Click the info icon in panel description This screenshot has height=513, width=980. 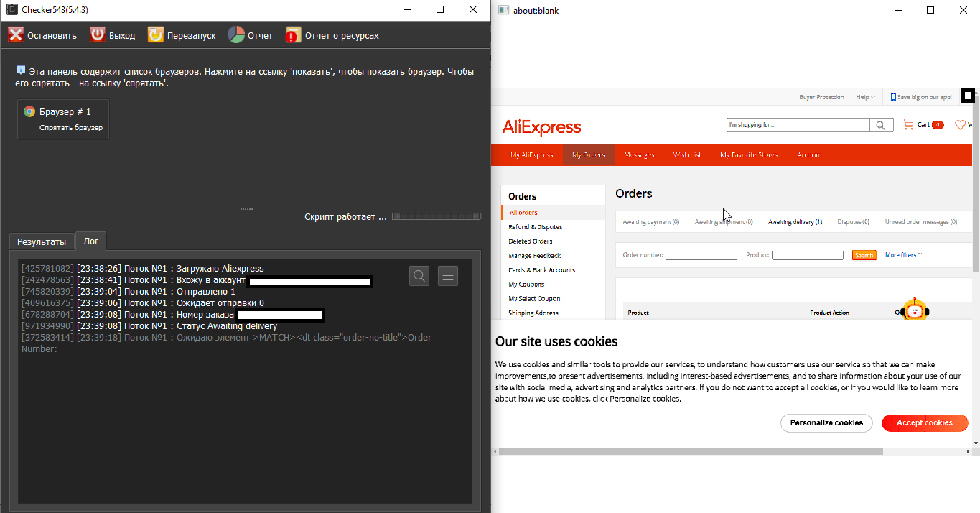click(21, 70)
